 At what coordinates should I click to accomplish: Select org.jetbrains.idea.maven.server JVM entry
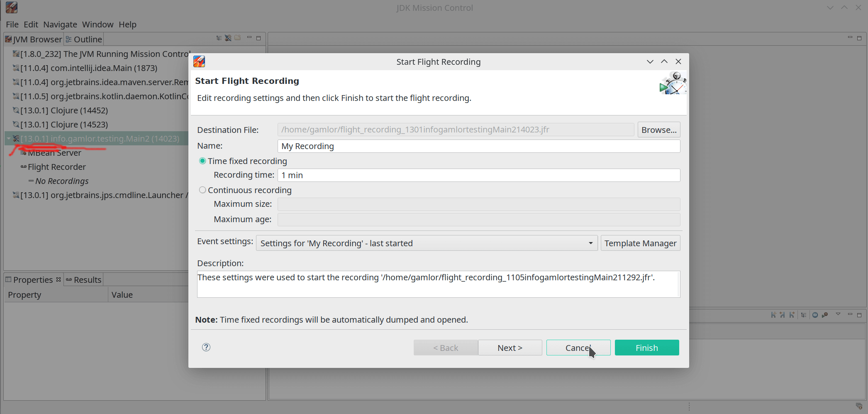point(101,82)
